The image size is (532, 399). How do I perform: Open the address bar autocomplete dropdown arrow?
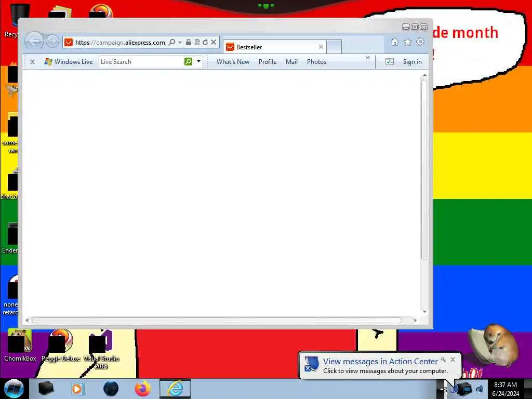tap(180, 42)
